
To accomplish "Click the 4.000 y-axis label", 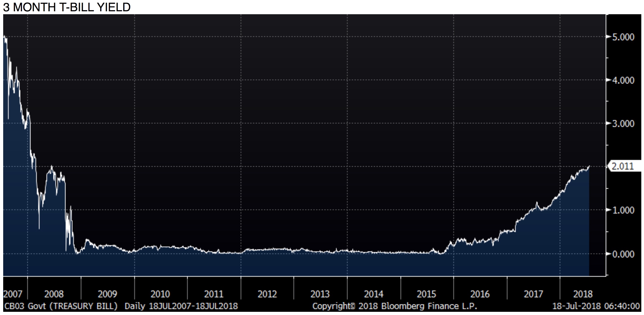I will pos(623,80).
